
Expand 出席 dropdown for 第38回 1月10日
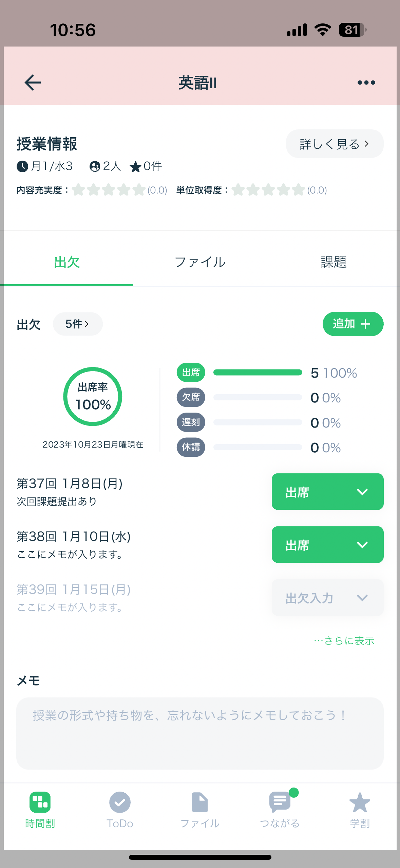327,544
